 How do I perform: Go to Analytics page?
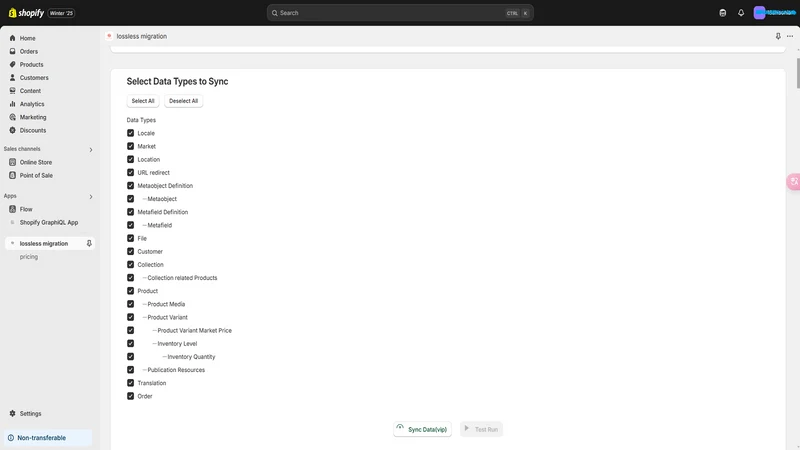click(32, 104)
